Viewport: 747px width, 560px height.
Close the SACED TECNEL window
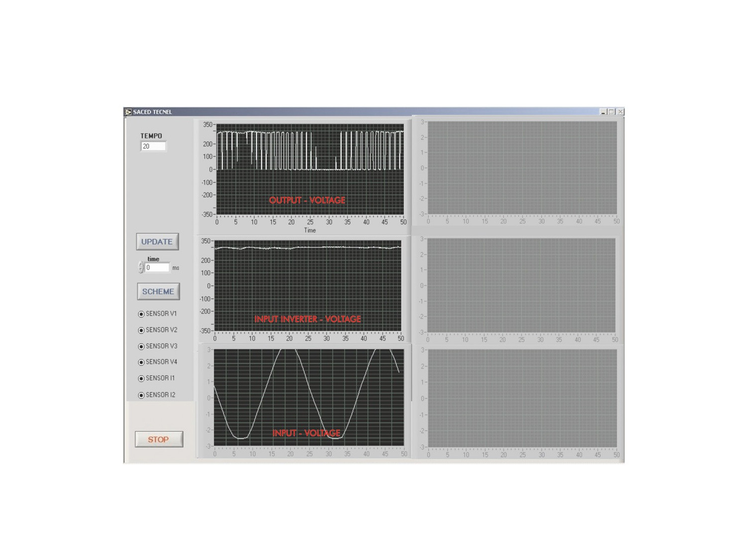tap(620, 112)
